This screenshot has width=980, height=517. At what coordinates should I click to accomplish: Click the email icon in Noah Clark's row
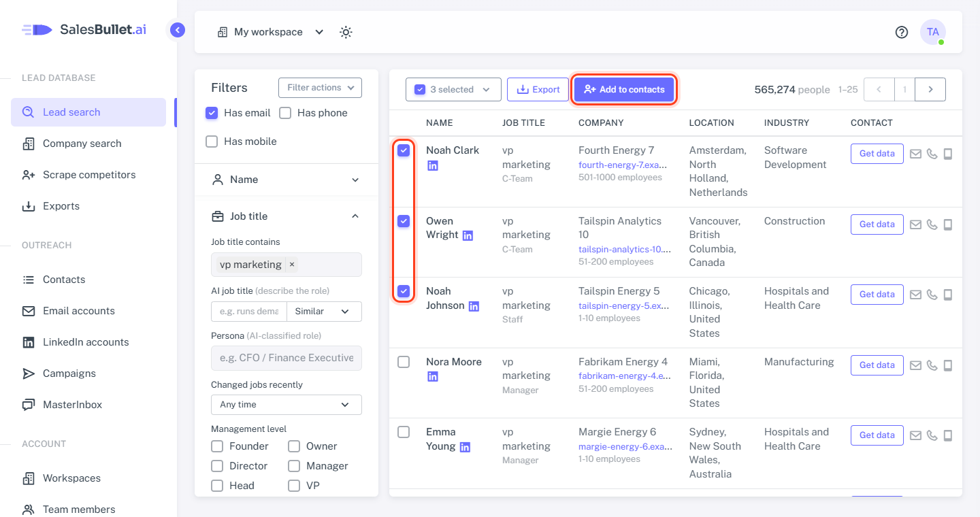click(915, 154)
